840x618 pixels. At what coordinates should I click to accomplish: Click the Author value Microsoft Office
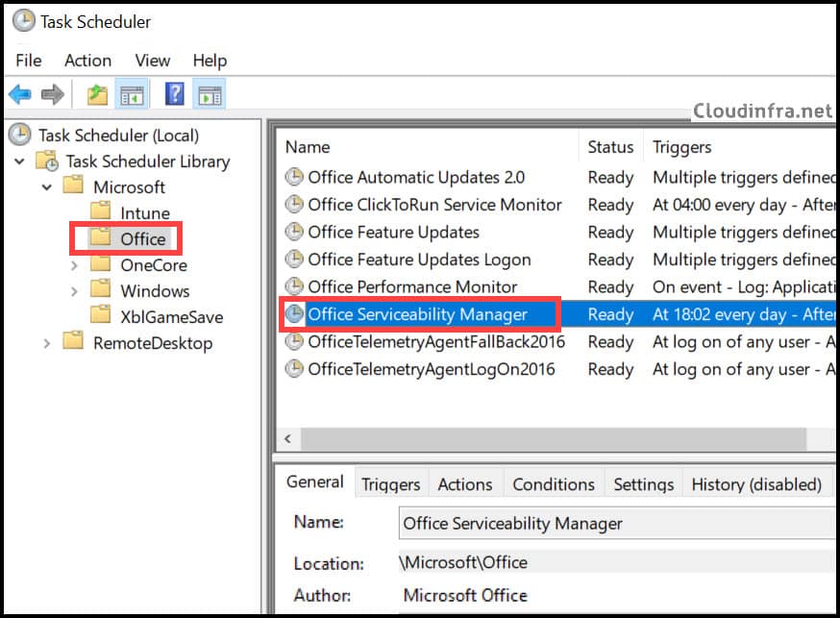click(x=465, y=595)
